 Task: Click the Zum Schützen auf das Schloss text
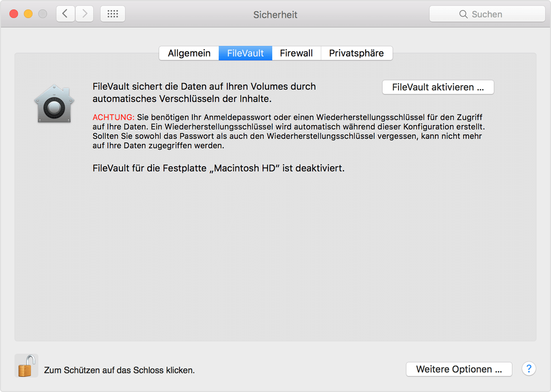pos(119,370)
